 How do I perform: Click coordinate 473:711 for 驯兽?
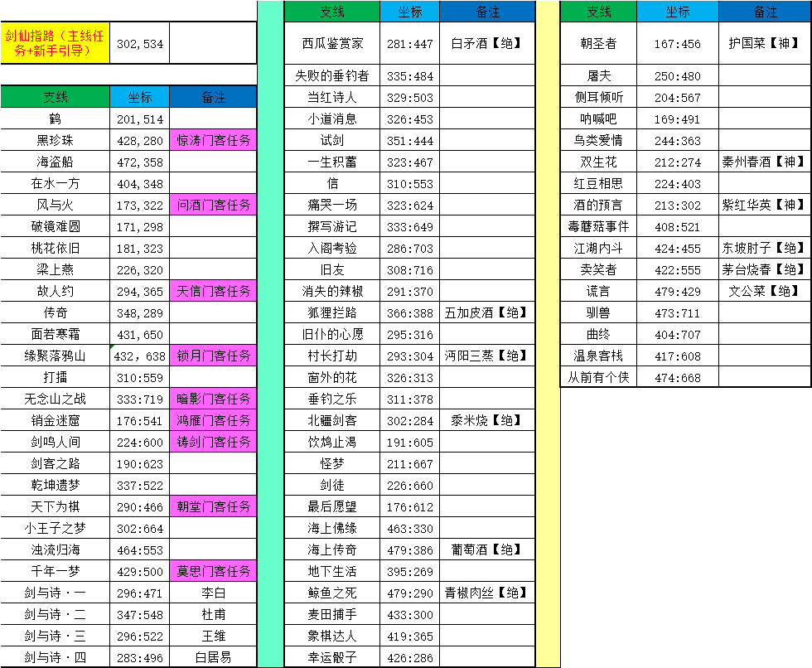[678, 312]
